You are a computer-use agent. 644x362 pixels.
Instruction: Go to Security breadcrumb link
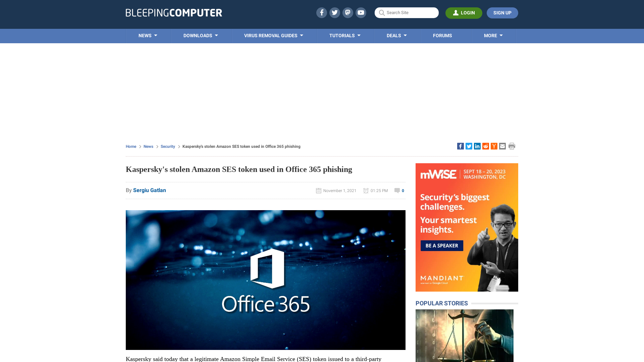click(x=168, y=146)
